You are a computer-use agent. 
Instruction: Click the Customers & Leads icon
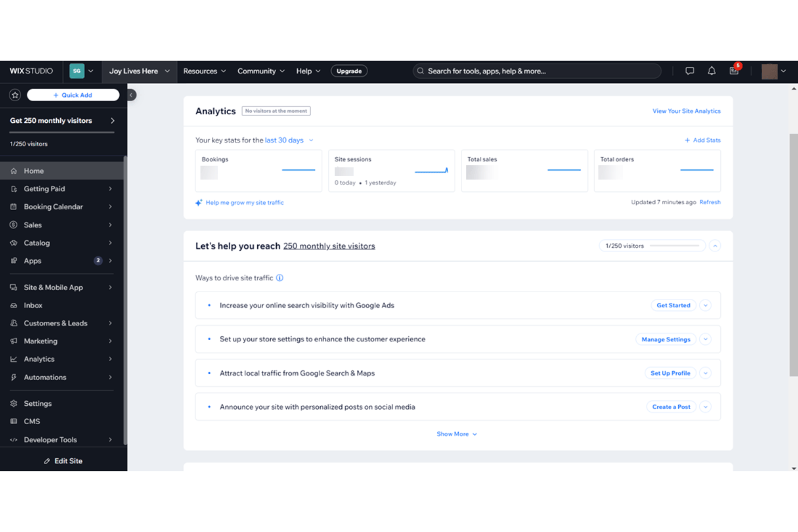pos(13,323)
